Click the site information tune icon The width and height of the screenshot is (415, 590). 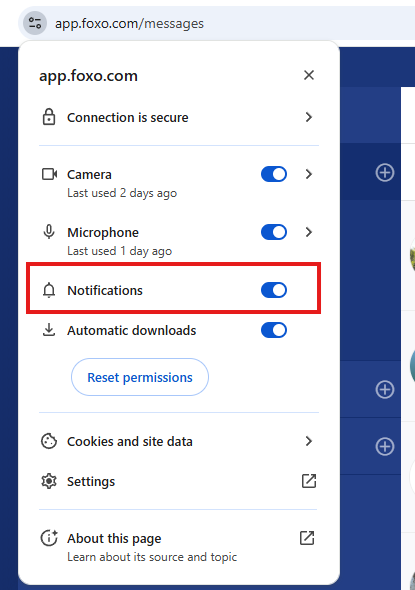click(x=35, y=23)
